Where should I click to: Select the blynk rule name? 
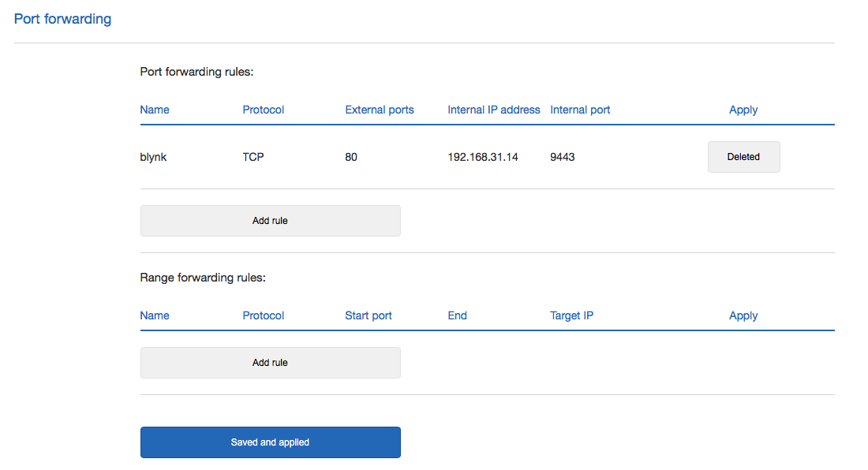click(x=153, y=157)
